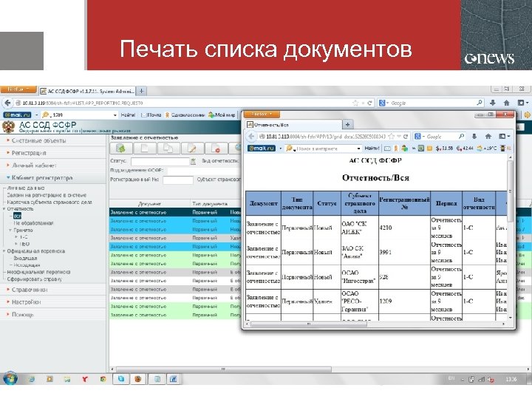Go back in the main window browser
Screen dimensions: 532x399
click(x=8, y=103)
